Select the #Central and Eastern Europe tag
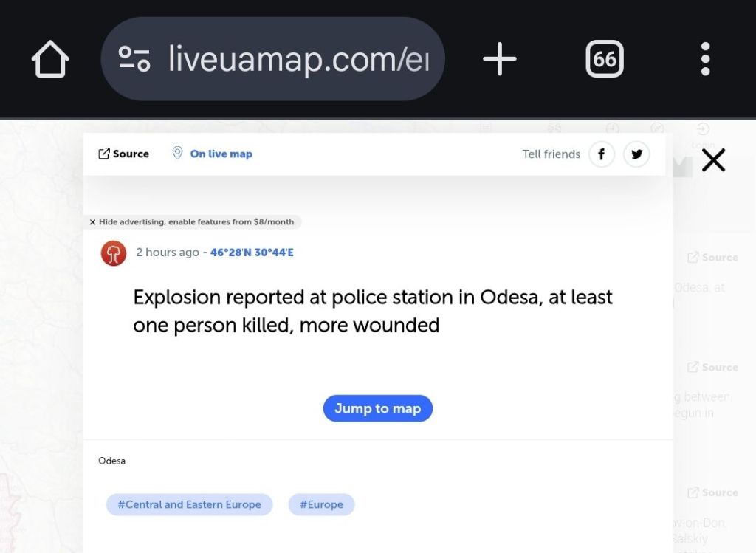Image resolution: width=756 pixels, height=553 pixels. click(189, 504)
